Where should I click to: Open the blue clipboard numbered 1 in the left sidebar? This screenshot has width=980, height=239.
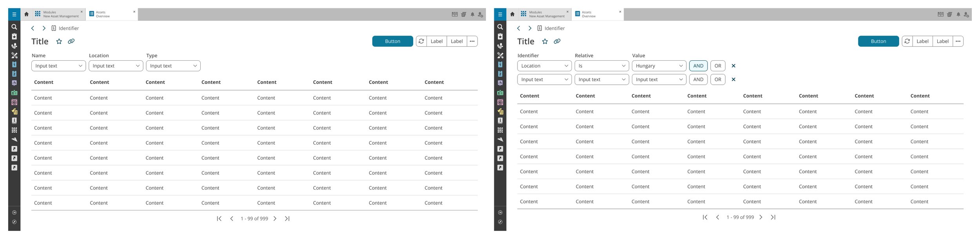click(14, 64)
